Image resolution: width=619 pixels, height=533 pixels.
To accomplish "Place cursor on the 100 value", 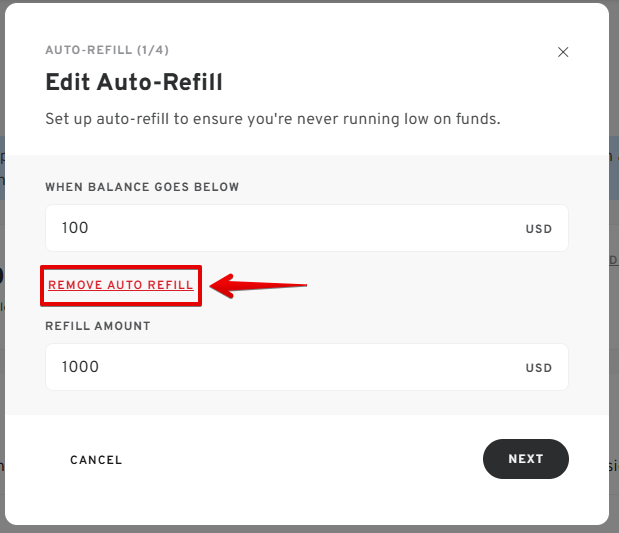I will point(75,228).
